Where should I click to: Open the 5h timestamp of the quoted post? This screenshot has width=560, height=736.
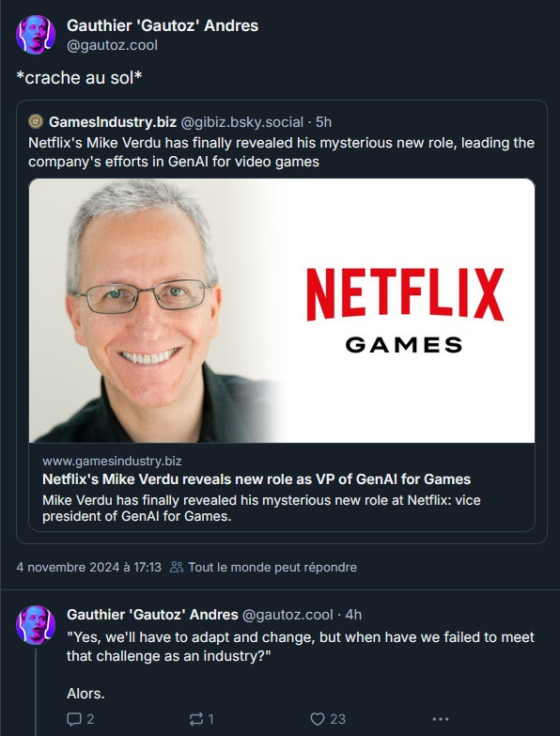pos(323,122)
